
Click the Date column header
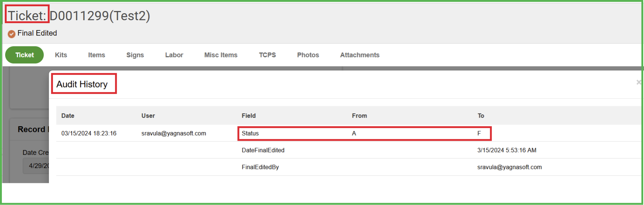pyautogui.click(x=68, y=116)
